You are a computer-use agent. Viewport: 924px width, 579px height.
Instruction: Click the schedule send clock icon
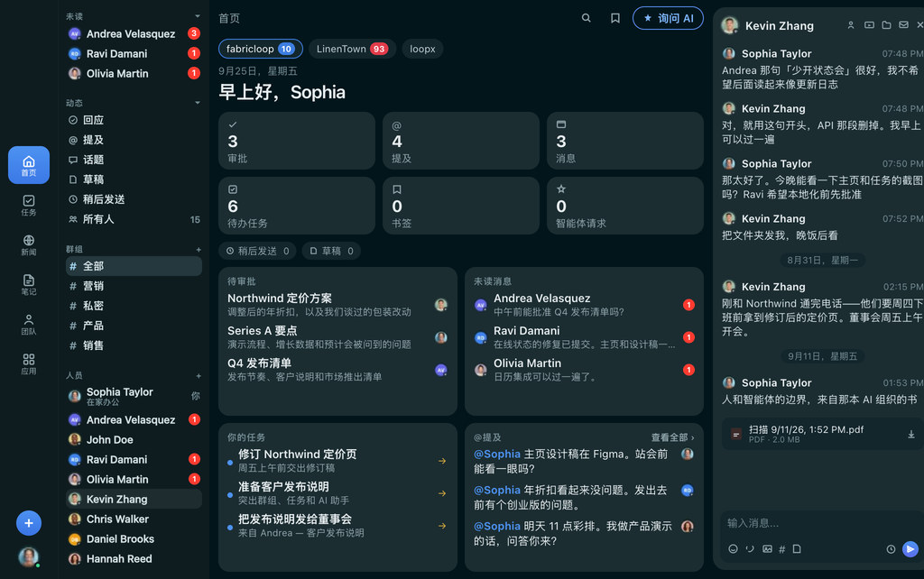click(891, 549)
